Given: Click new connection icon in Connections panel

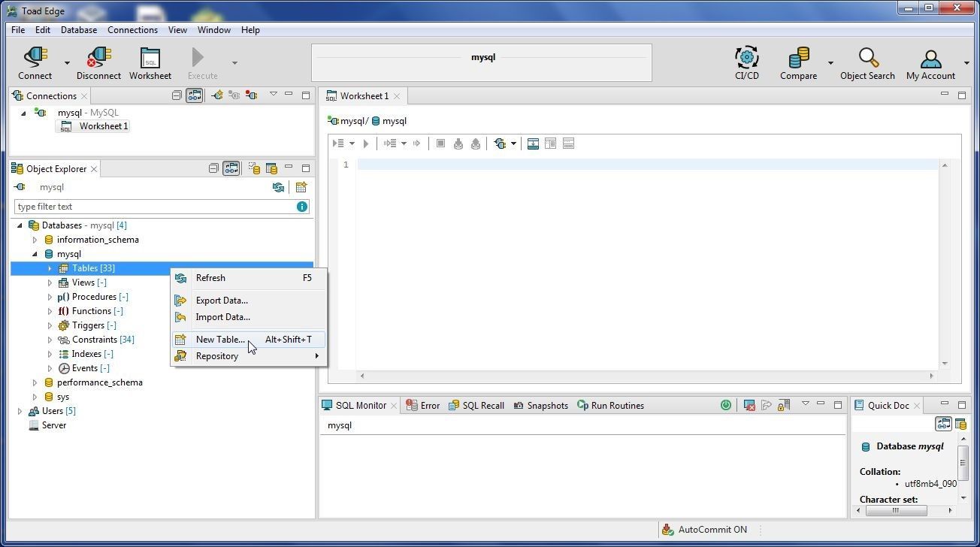Looking at the screenshot, I should point(217,95).
